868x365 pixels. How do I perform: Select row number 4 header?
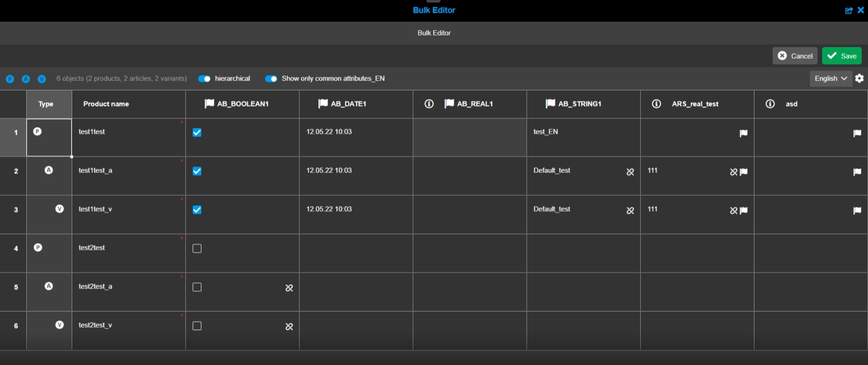point(13,253)
